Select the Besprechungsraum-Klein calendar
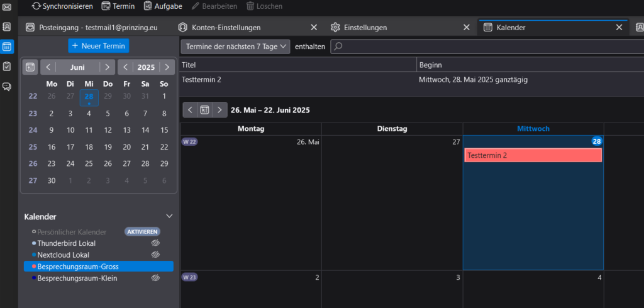Viewport: 644px width, 308px height. (77, 278)
